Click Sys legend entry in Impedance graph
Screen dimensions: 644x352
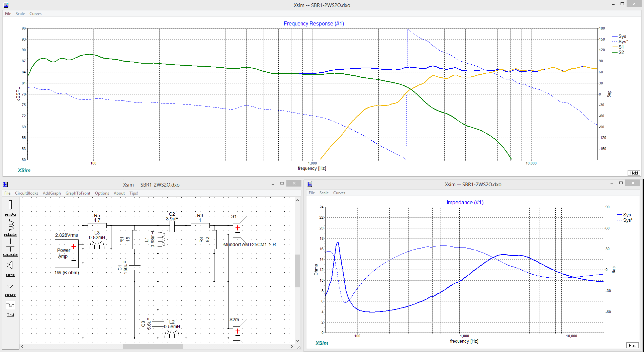coord(624,215)
